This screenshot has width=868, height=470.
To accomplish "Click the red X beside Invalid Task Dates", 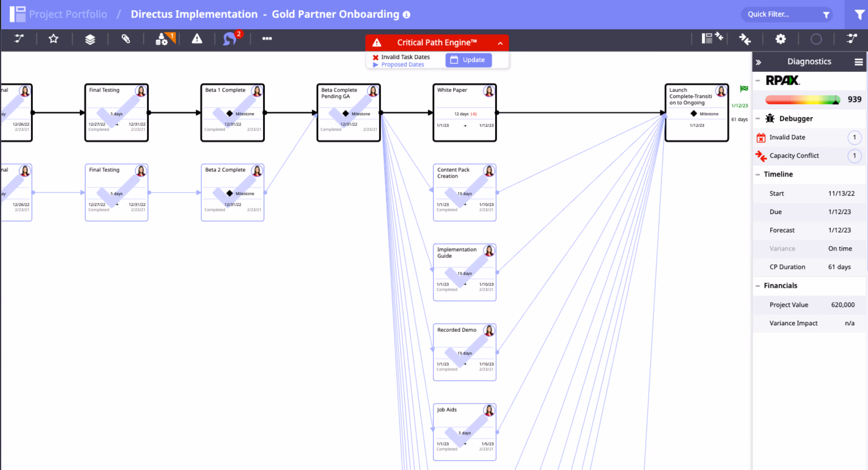I will click(x=375, y=57).
